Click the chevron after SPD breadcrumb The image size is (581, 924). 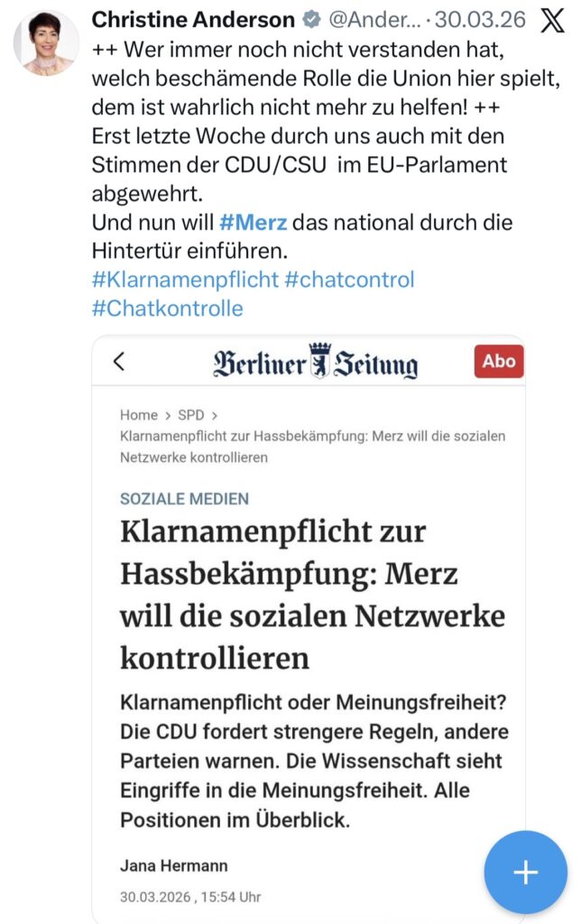pos(213,415)
